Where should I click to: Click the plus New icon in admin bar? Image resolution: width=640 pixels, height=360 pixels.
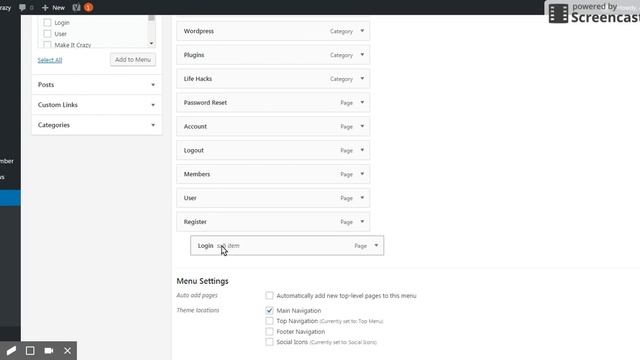pyautogui.click(x=45, y=7)
